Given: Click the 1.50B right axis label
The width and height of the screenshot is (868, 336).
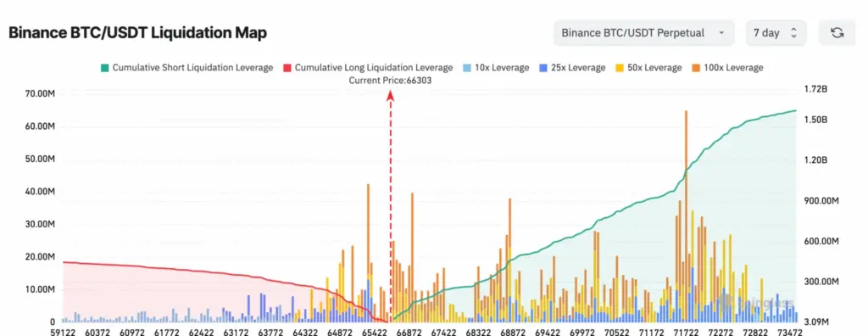Looking at the screenshot, I should [x=815, y=120].
